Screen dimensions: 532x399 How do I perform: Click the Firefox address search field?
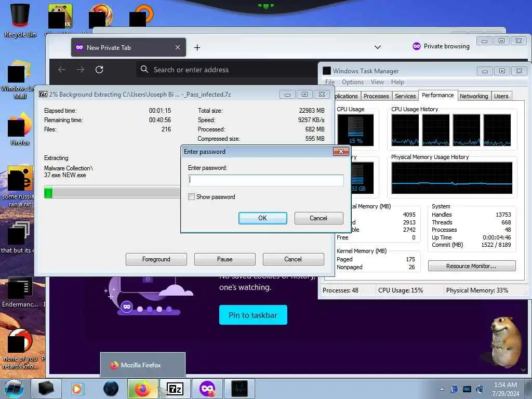click(228, 70)
